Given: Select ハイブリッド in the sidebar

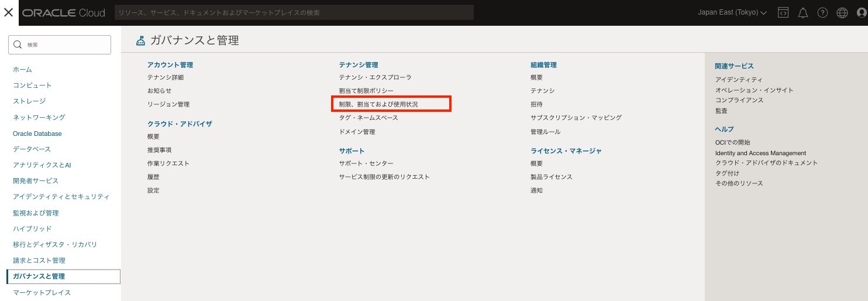Looking at the screenshot, I should 32,228.
